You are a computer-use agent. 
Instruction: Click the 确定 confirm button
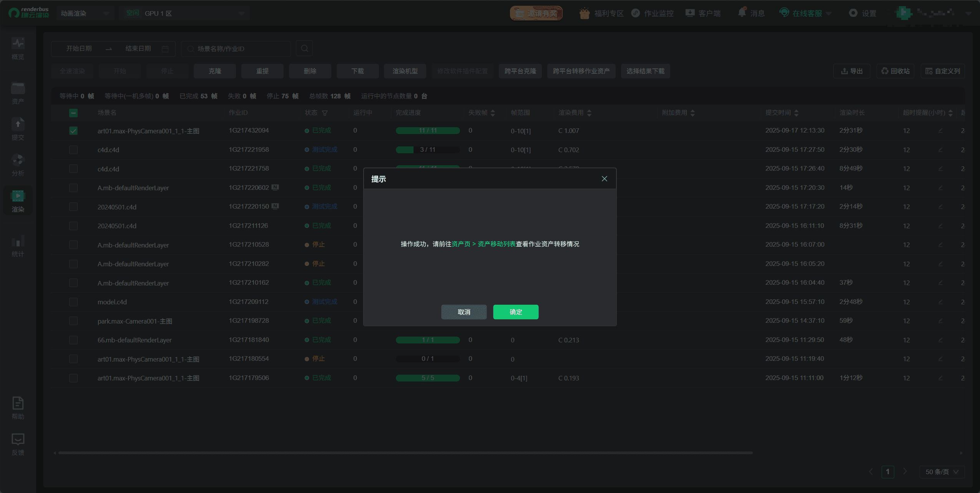point(515,312)
